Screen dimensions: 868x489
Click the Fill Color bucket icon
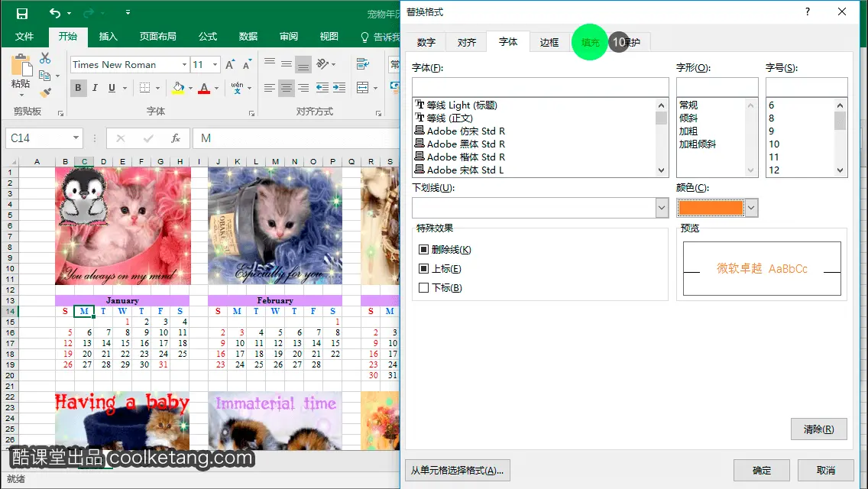[x=178, y=88]
